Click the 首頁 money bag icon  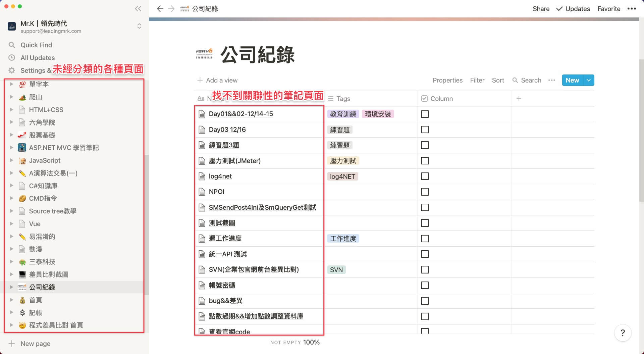pyautogui.click(x=22, y=300)
